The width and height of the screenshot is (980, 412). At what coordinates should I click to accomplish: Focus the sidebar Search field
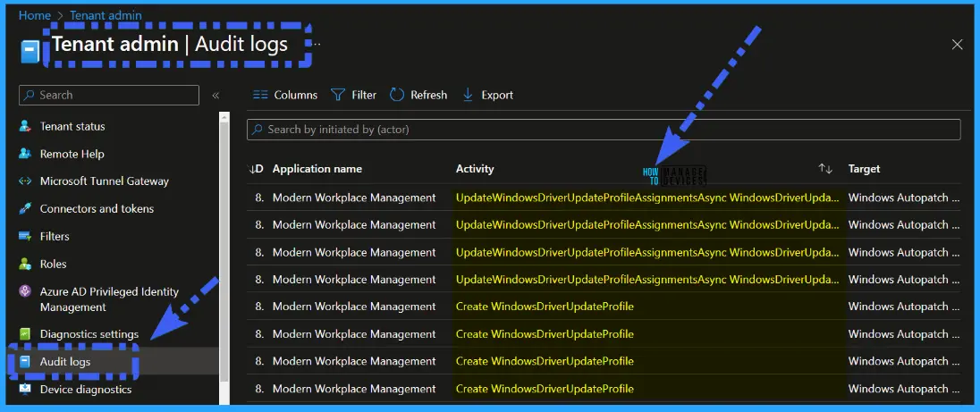tap(109, 95)
